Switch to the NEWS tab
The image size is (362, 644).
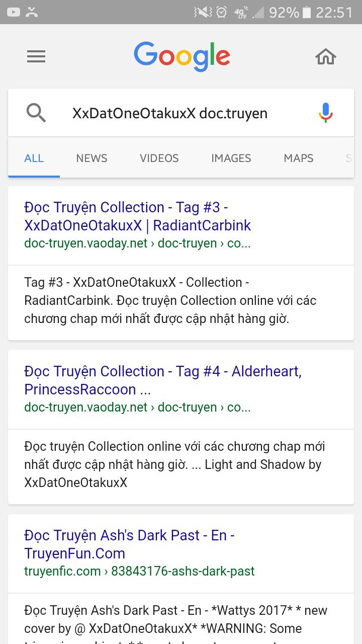pos(92,158)
